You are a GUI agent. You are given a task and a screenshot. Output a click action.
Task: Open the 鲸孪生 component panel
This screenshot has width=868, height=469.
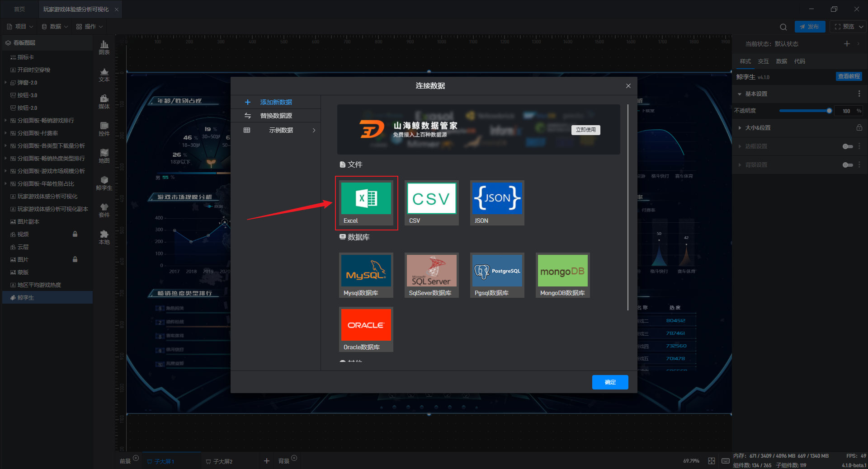point(104,183)
